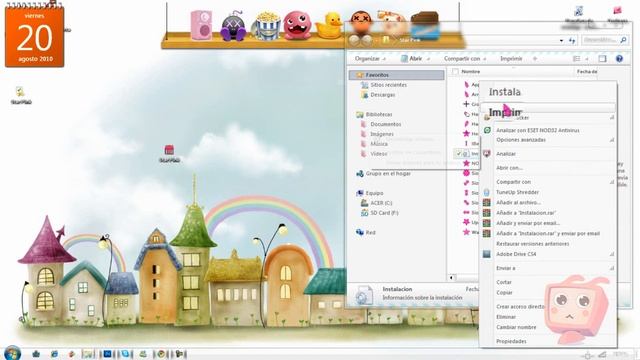
Task: Choose Añadir al archivo... option
Action: tap(518, 202)
